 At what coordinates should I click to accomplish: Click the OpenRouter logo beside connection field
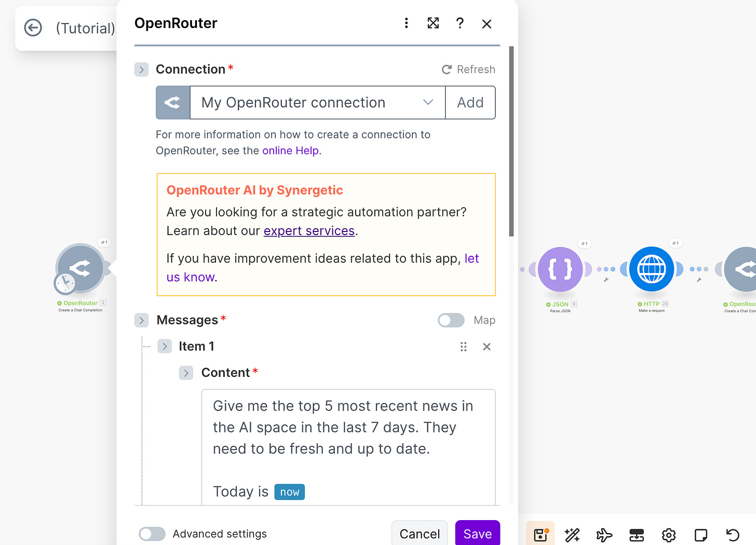[x=173, y=103]
